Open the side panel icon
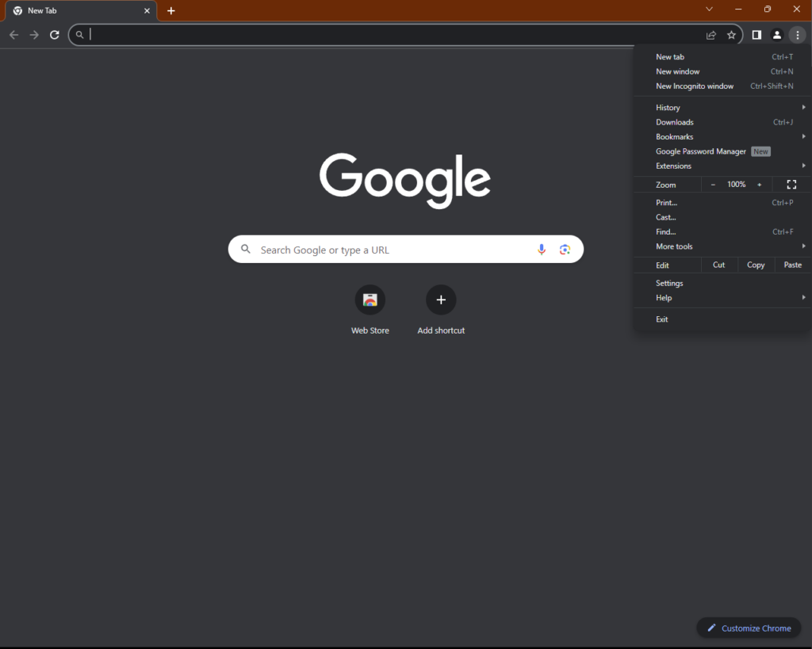Viewport: 812px width, 649px height. [x=756, y=35]
